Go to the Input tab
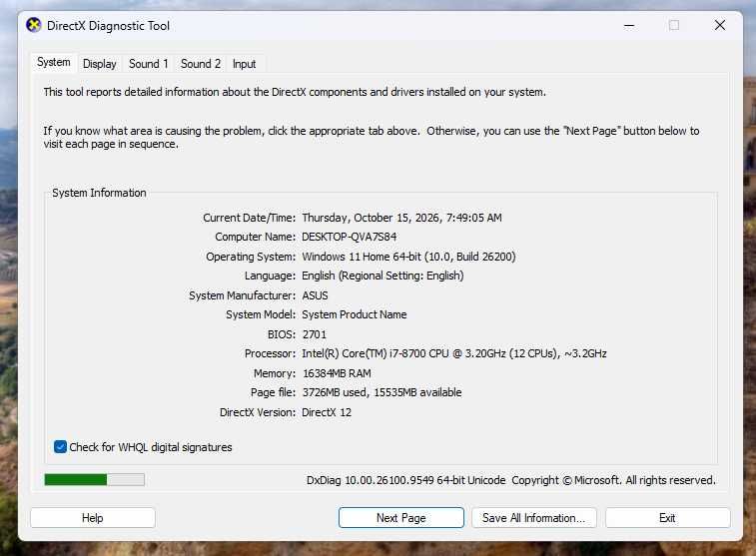The height and width of the screenshot is (556, 756). click(x=244, y=64)
